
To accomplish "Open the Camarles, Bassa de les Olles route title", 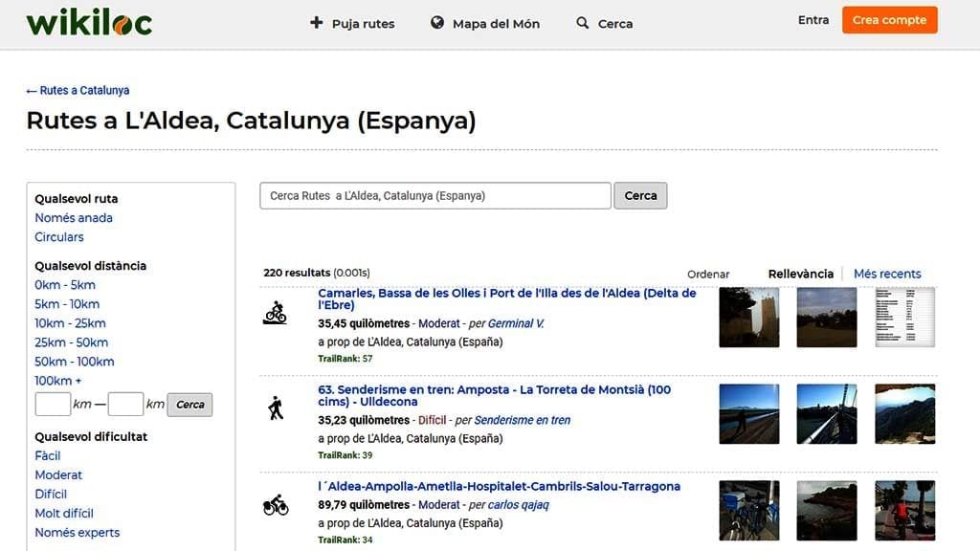I will click(x=507, y=298).
